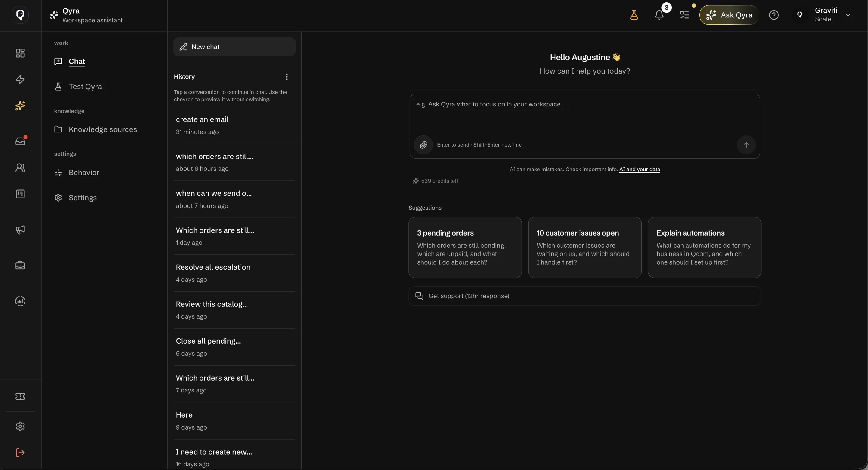
Task: Click the yellow lab flask icon in header
Action: point(634,15)
